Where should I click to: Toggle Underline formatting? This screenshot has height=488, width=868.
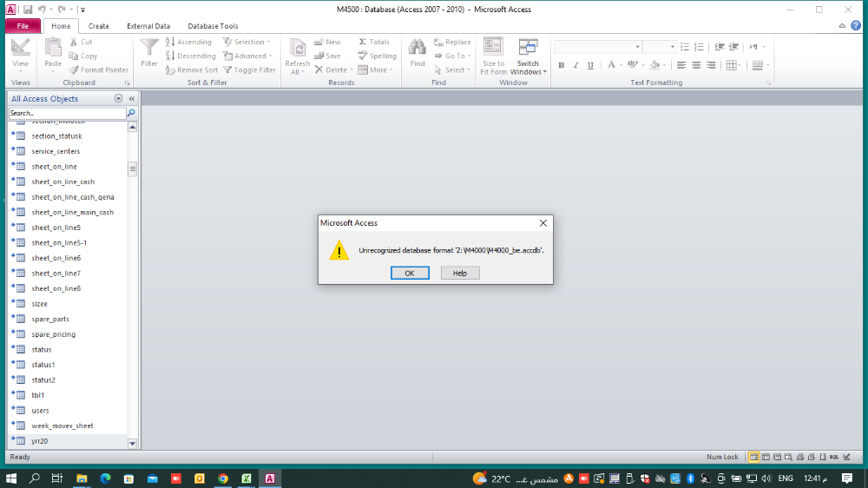point(590,65)
